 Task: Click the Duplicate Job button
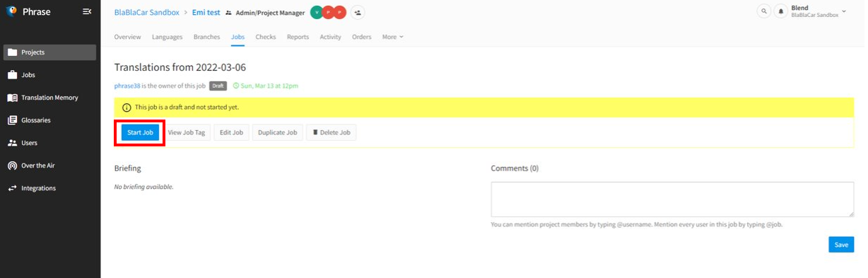(277, 132)
